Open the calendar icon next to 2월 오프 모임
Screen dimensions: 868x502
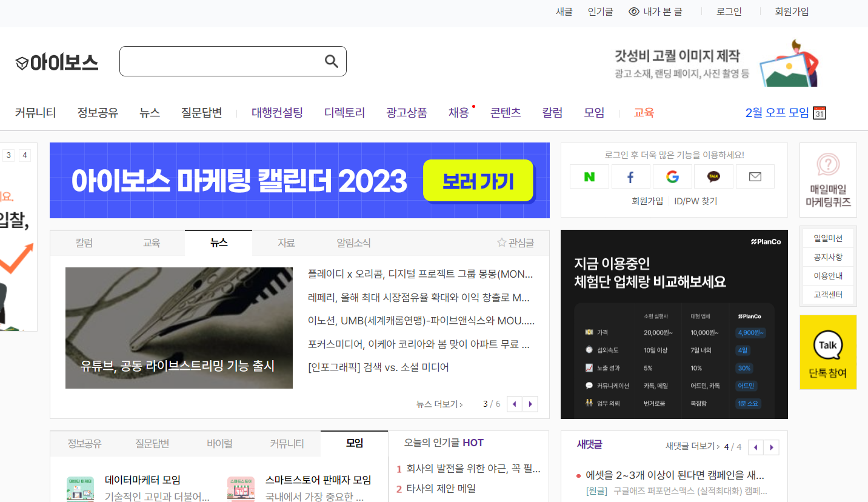820,113
